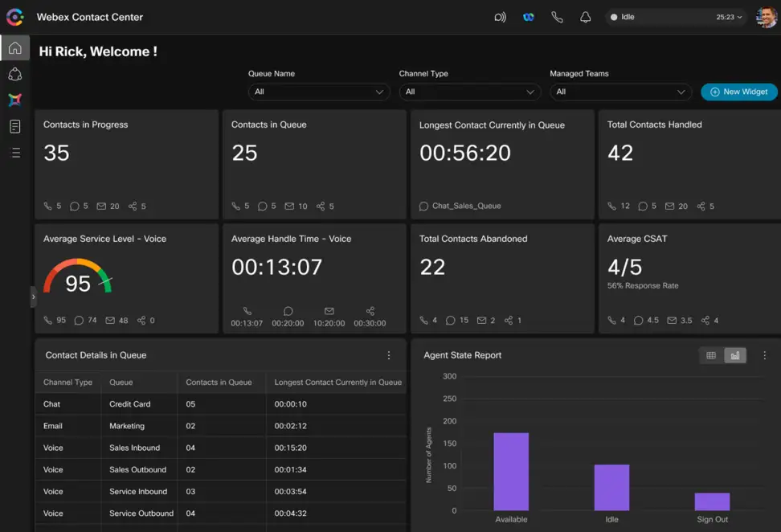Click phone icon in Contacts in Progress card
The height and width of the screenshot is (532, 781).
click(48, 206)
